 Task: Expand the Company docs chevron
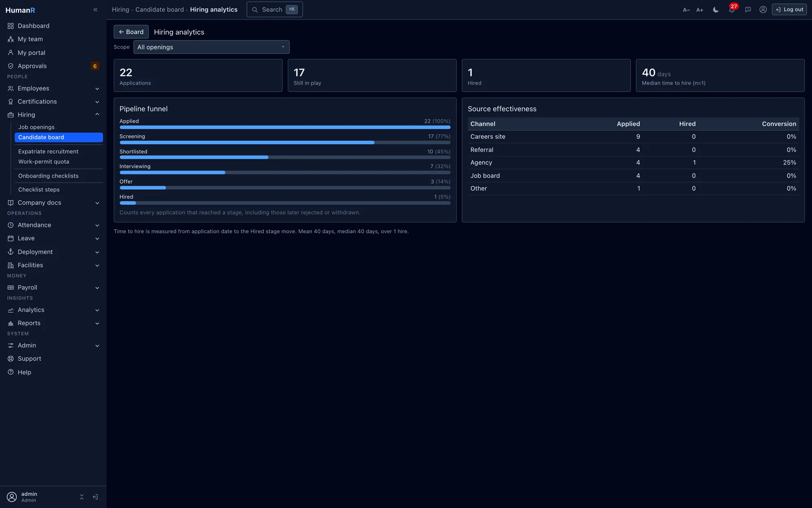pos(97,203)
